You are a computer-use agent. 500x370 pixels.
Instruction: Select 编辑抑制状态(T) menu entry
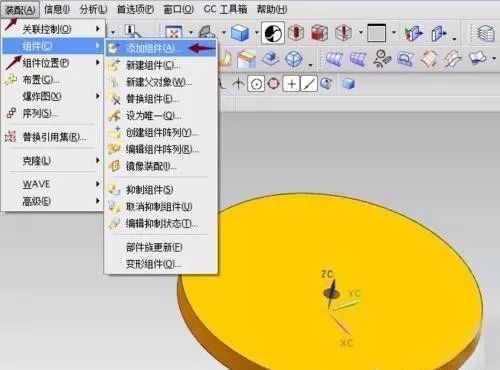[x=161, y=223]
